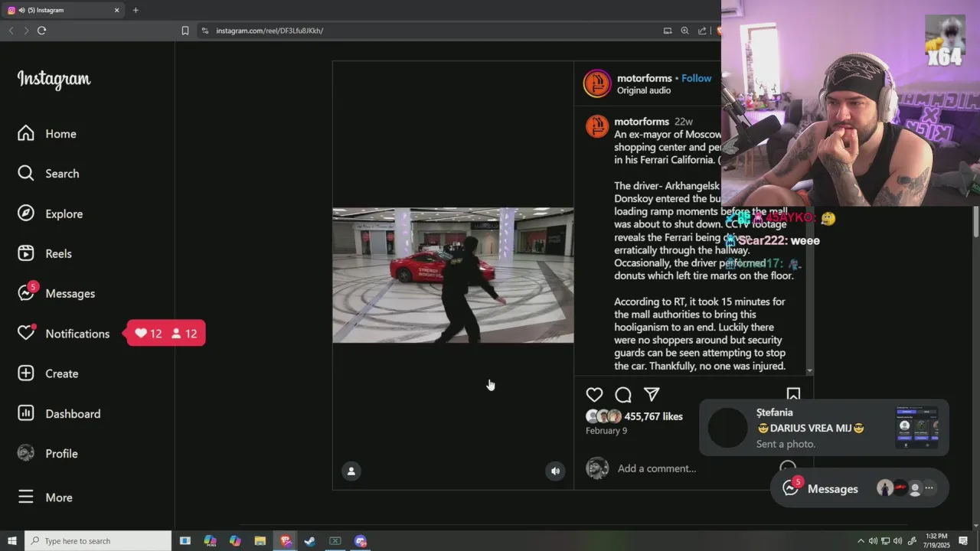Open motorforms profile from header username
Image resolution: width=980 pixels, height=551 pixels.
tap(645, 78)
